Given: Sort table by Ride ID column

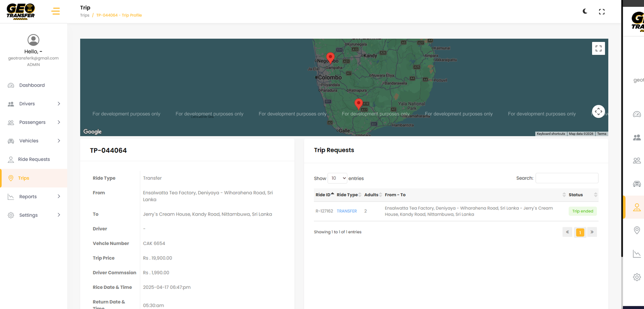Looking at the screenshot, I should pos(324,195).
